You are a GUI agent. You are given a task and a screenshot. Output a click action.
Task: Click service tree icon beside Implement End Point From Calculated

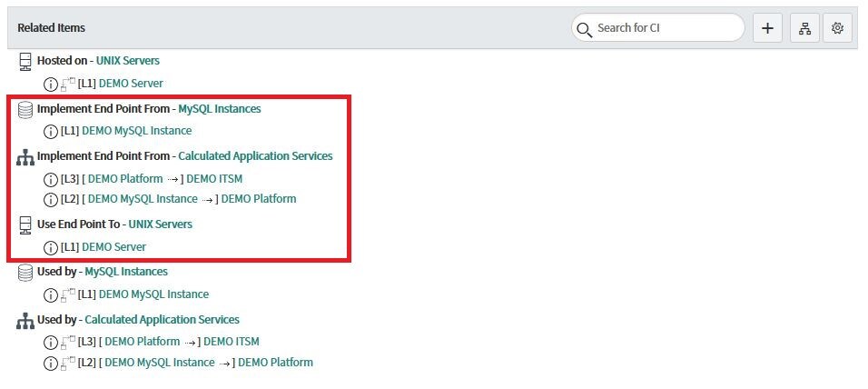[x=25, y=158]
